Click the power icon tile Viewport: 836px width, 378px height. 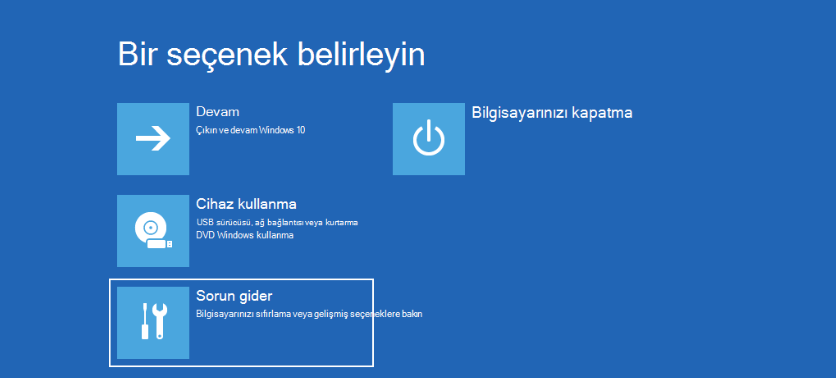click(429, 139)
